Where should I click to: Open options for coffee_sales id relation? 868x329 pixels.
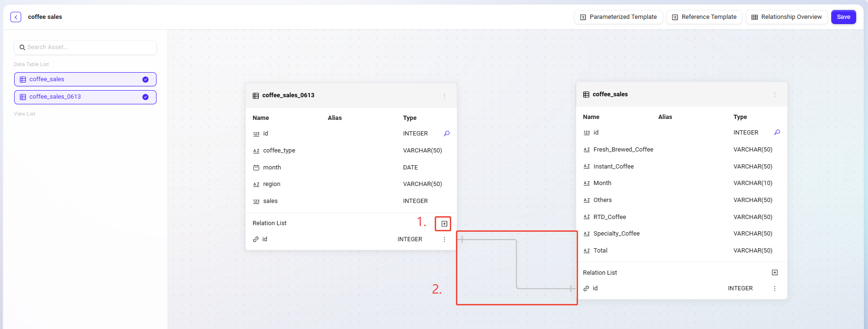[775, 288]
